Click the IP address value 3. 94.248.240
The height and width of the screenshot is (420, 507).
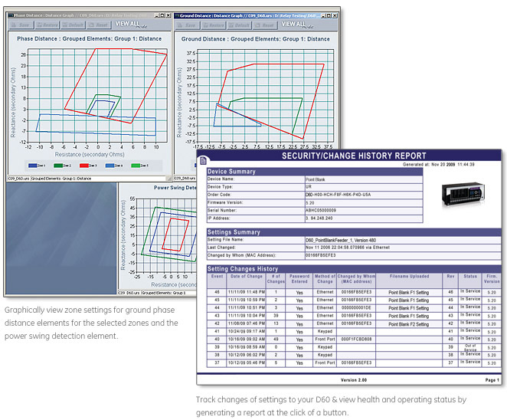pyautogui.click(x=319, y=218)
